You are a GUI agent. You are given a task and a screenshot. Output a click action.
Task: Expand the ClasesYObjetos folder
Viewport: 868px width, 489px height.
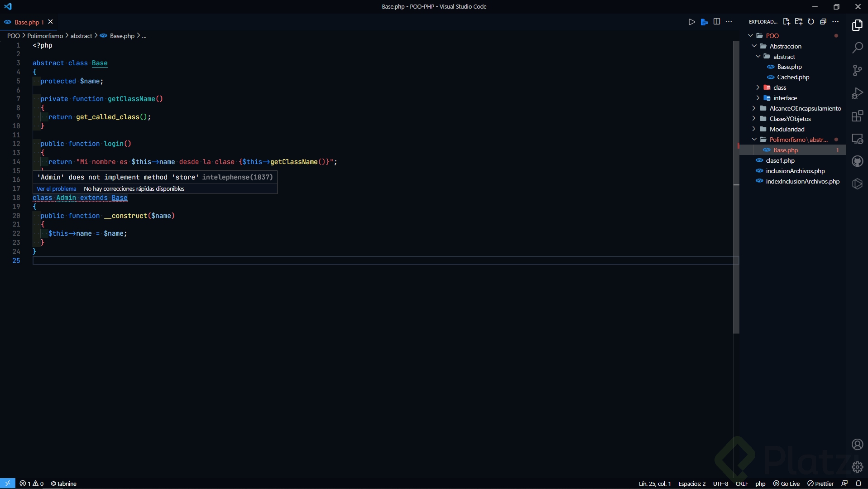click(x=754, y=119)
